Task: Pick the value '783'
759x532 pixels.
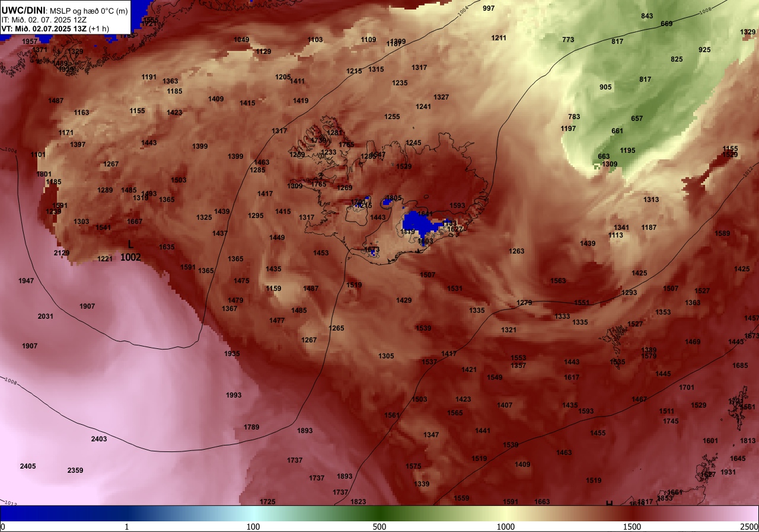Action: point(574,117)
